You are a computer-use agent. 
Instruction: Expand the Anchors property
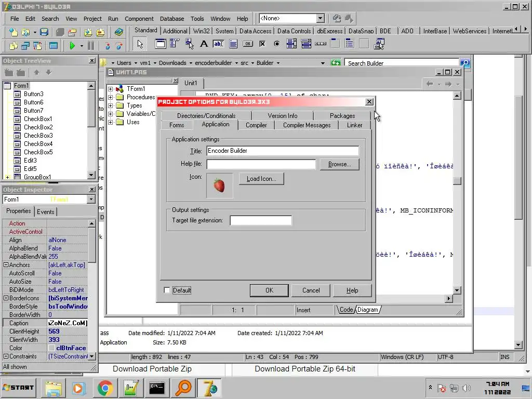pos(6,264)
